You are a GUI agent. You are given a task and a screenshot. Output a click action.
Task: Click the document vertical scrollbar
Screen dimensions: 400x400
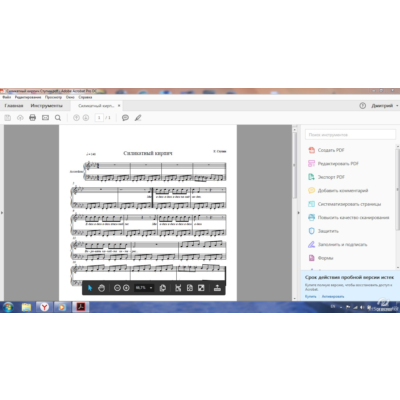(295, 166)
